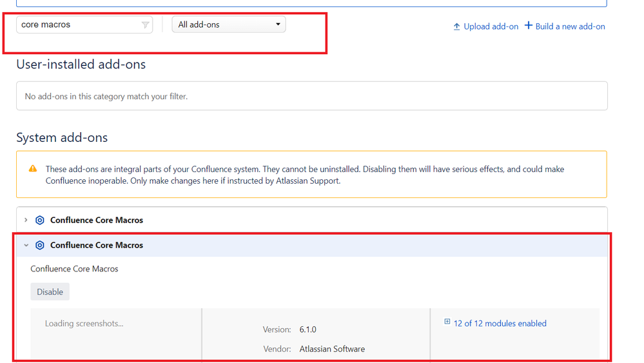The image size is (644, 363).
Task: Select the 'System add-ons' heading
Action: 62,137
